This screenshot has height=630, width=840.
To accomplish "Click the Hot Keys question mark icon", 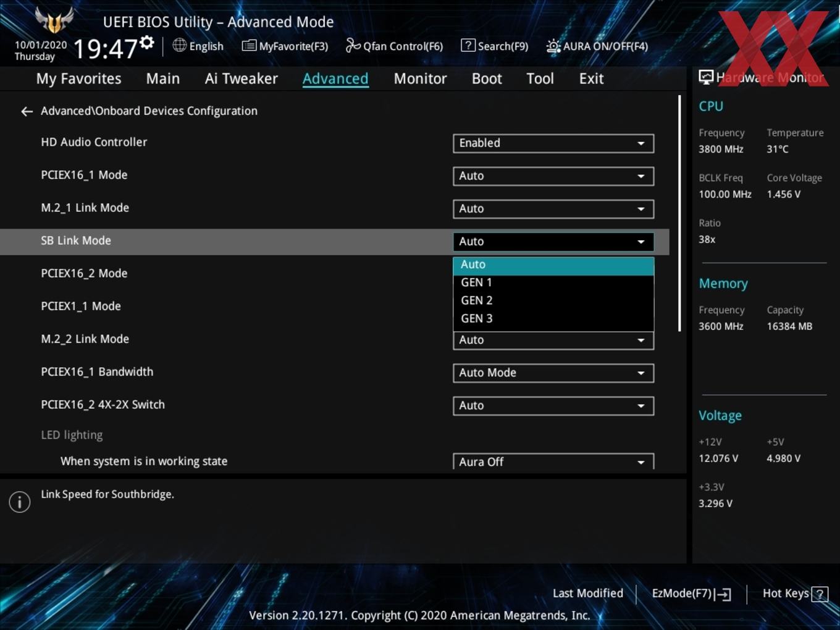I will pos(820,594).
